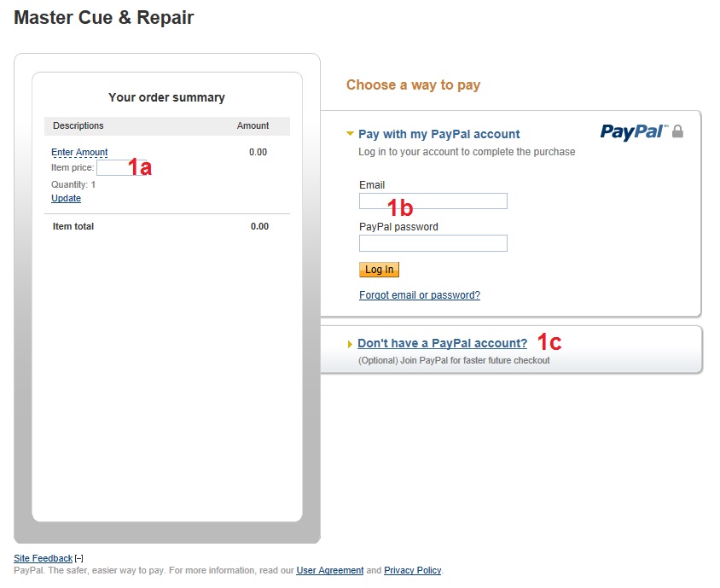Open Forgot email or password link
The height and width of the screenshot is (588, 720).
pyautogui.click(x=419, y=295)
